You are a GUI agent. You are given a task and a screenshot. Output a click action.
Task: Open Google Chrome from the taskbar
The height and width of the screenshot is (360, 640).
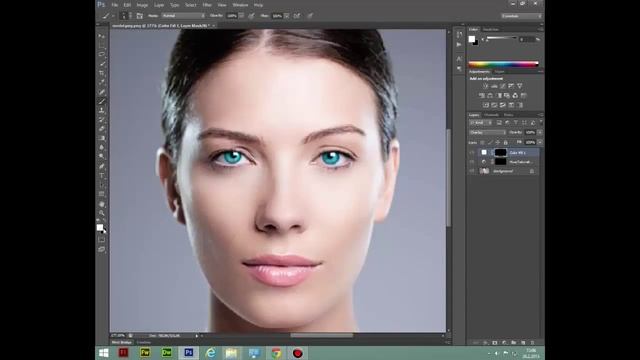tap(276, 353)
